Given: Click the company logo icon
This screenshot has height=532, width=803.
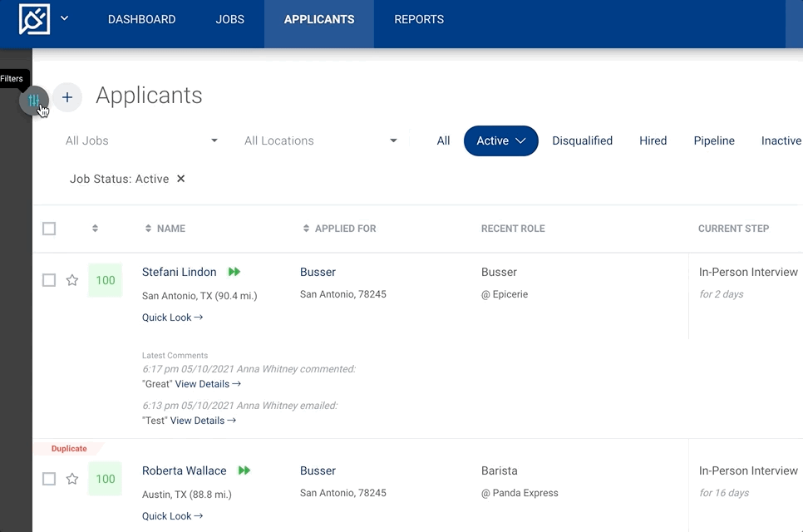Looking at the screenshot, I should click(32, 18).
